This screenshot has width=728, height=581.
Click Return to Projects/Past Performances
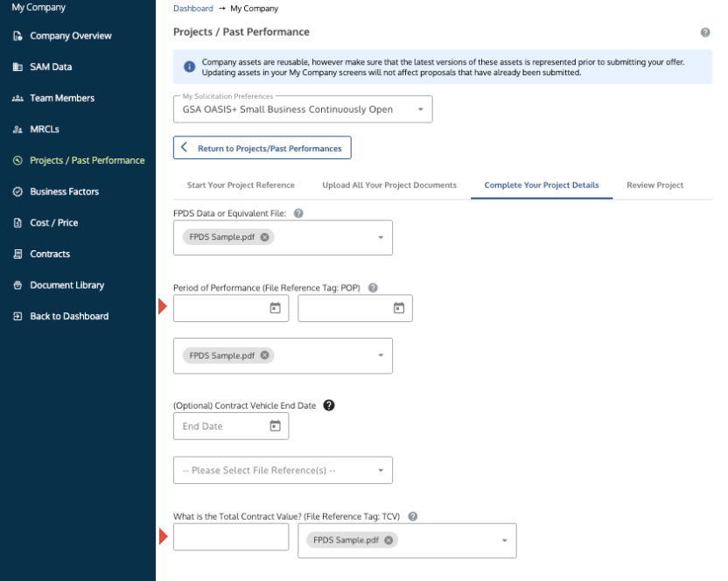pos(261,147)
